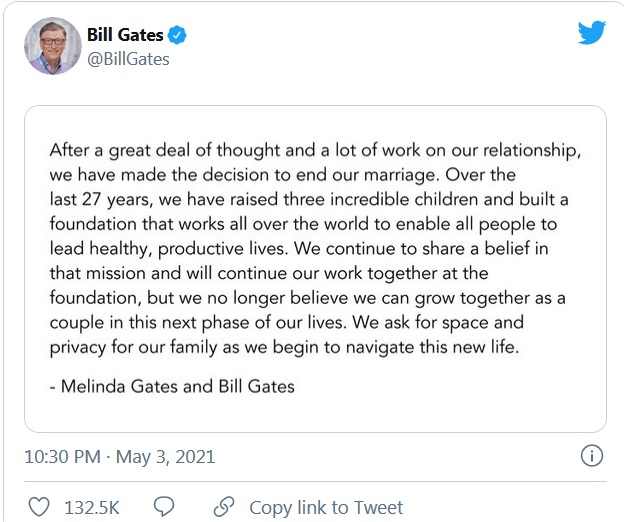Screen dimensions: 624x522
Task: Select Copy link to Tweet
Action: pos(326,507)
